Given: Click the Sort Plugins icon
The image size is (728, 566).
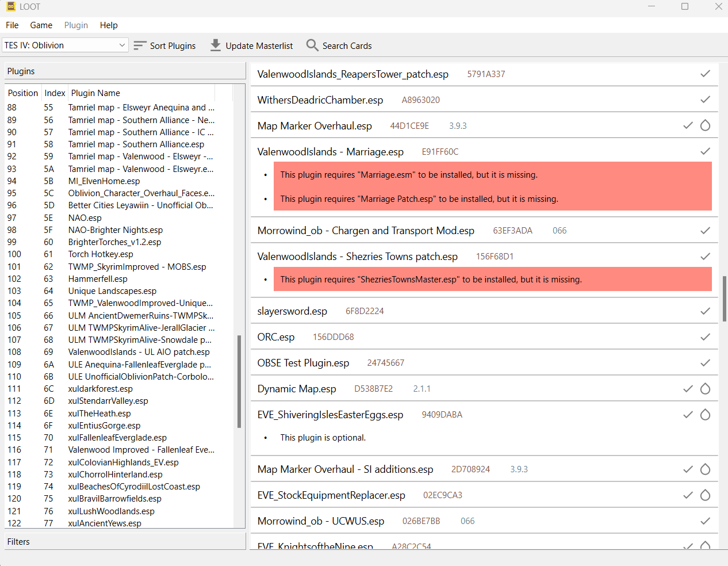Looking at the screenshot, I should coord(140,45).
